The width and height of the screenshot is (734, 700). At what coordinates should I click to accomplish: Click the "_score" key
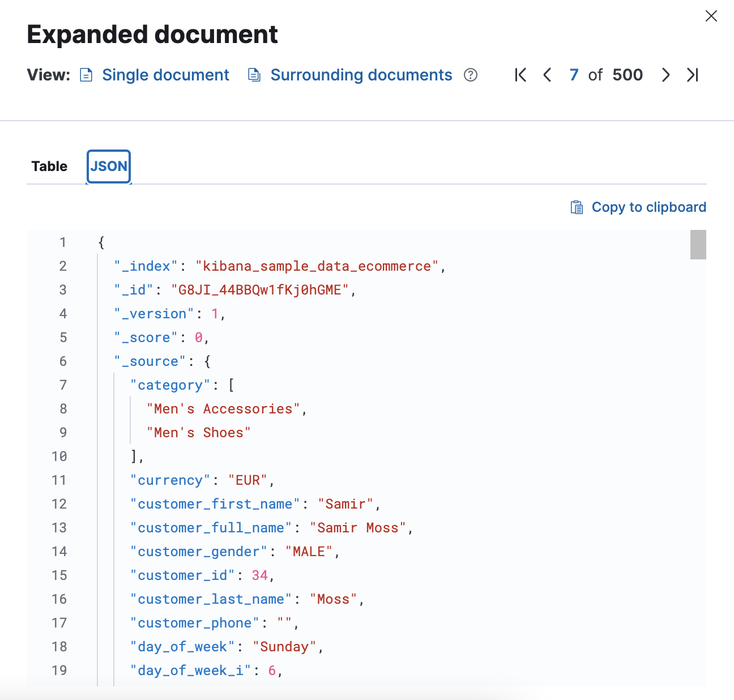point(146,338)
